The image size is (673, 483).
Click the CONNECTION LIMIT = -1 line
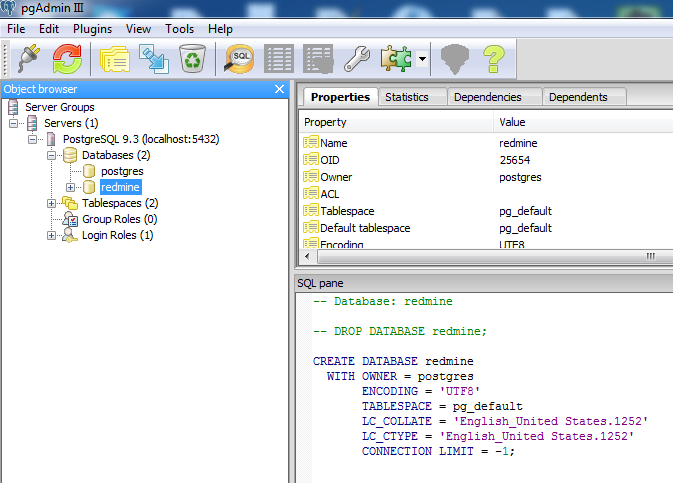click(x=438, y=451)
